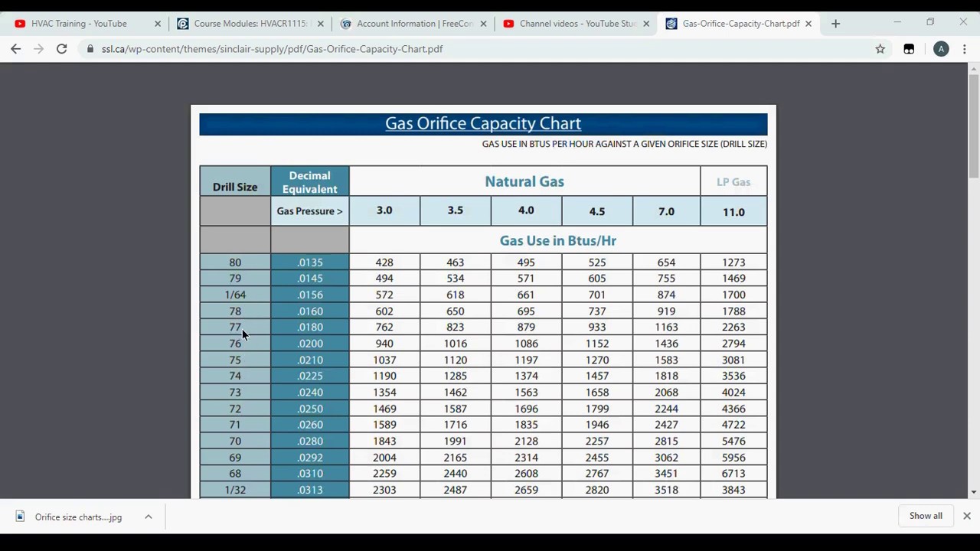Click the LP Gas heading
This screenshot has width=980, height=551.
(733, 182)
